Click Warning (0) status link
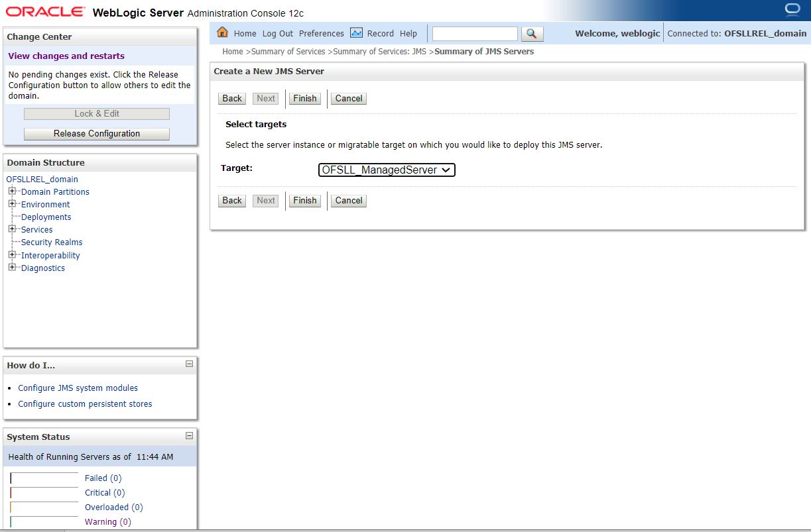The image size is (811, 532). click(108, 521)
